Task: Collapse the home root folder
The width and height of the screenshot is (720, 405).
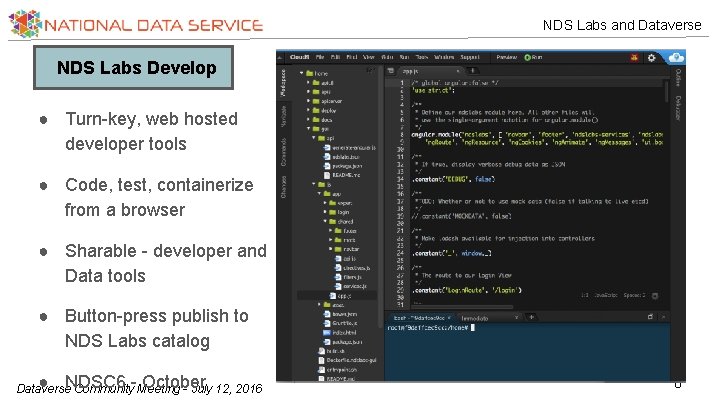Action: (302, 73)
